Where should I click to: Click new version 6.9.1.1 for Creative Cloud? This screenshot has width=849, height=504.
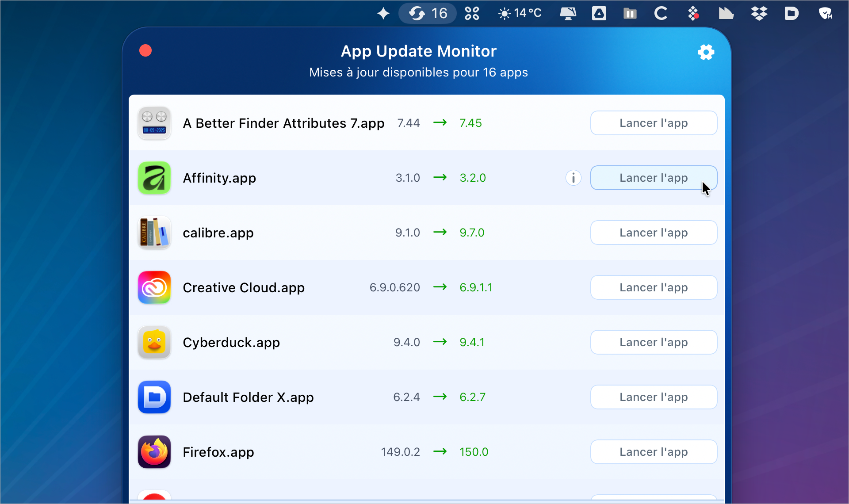[476, 287]
